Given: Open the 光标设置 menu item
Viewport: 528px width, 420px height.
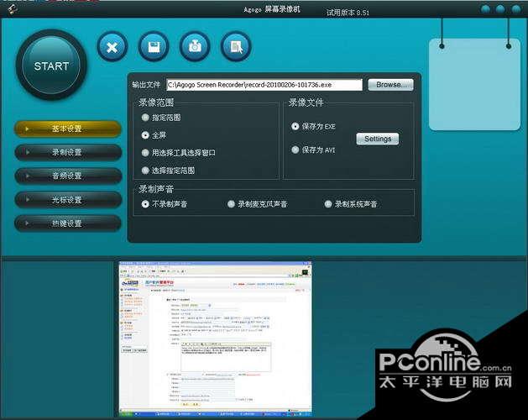Looking at the screenshot, I should coord(68,200).
